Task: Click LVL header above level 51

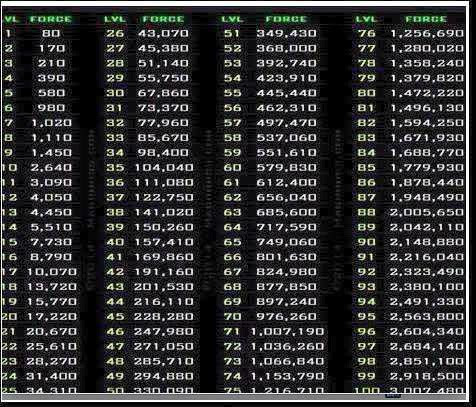Action: (232, 19)
